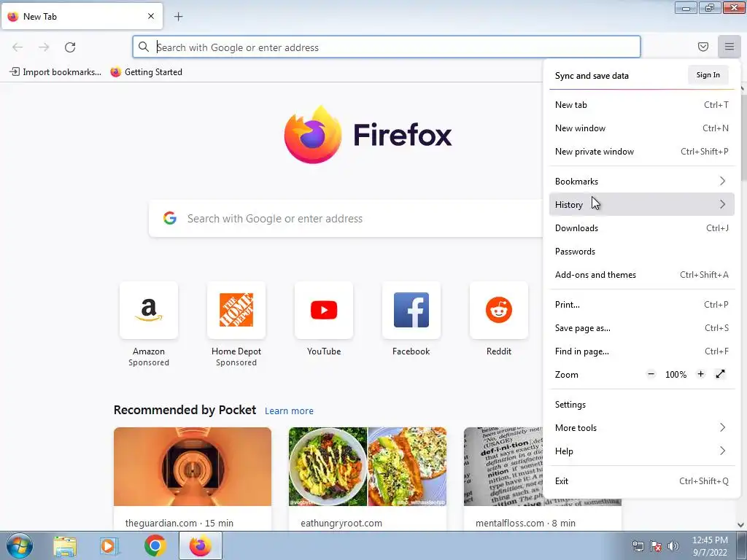Choose New private window
The width and height of the screenshot is (747, 560).
coord(642,152)
